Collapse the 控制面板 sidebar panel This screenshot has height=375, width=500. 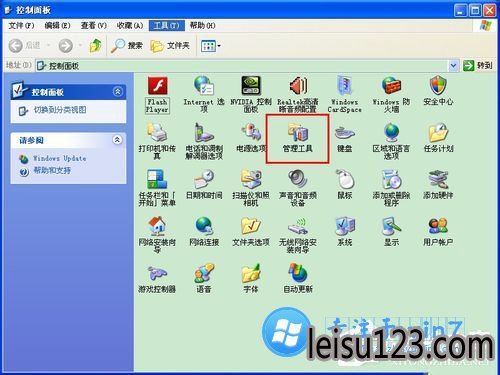point(117,92)
